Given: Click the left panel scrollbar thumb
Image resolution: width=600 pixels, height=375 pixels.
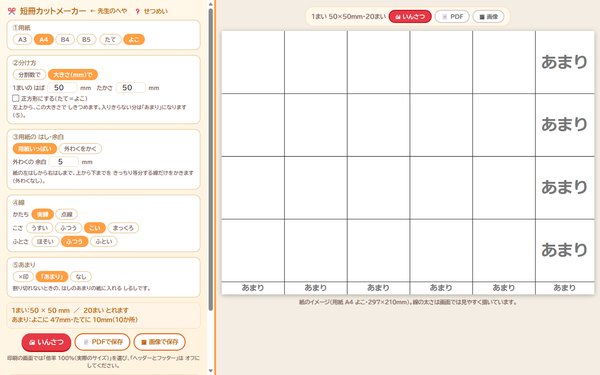Looking at the screenshot, I should click(210, 159).
